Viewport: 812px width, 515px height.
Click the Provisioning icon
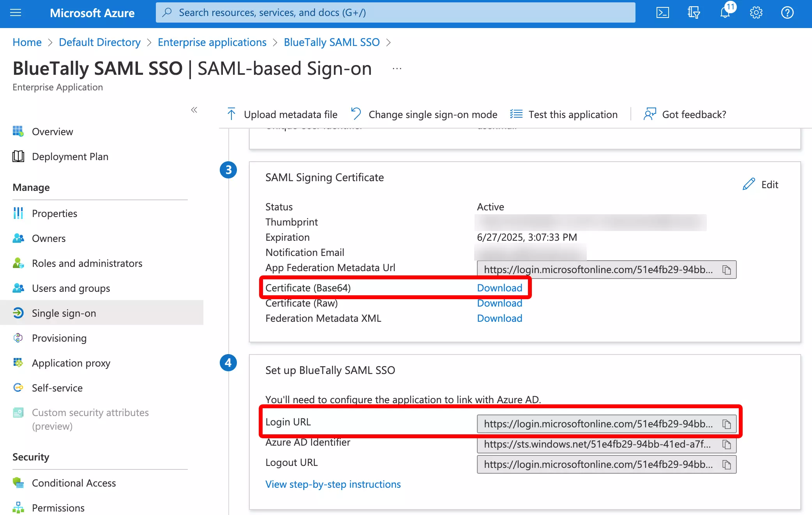coord(18,338)
